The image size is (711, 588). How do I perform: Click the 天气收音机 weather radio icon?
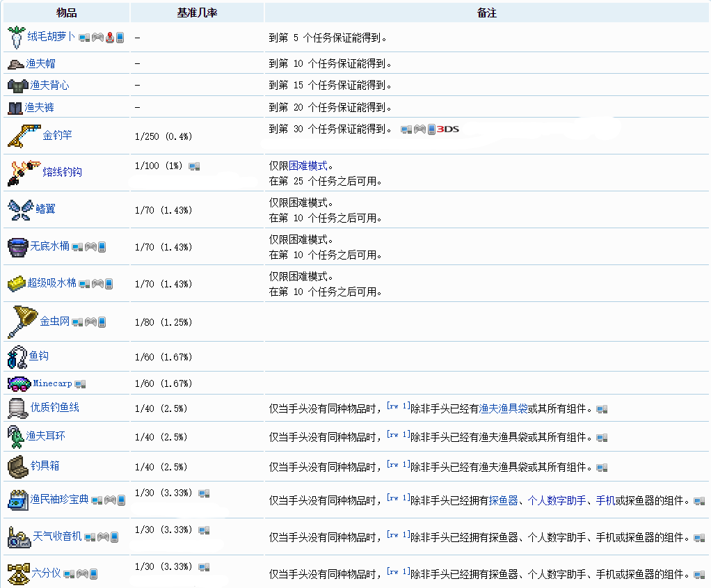coord(19,537)
